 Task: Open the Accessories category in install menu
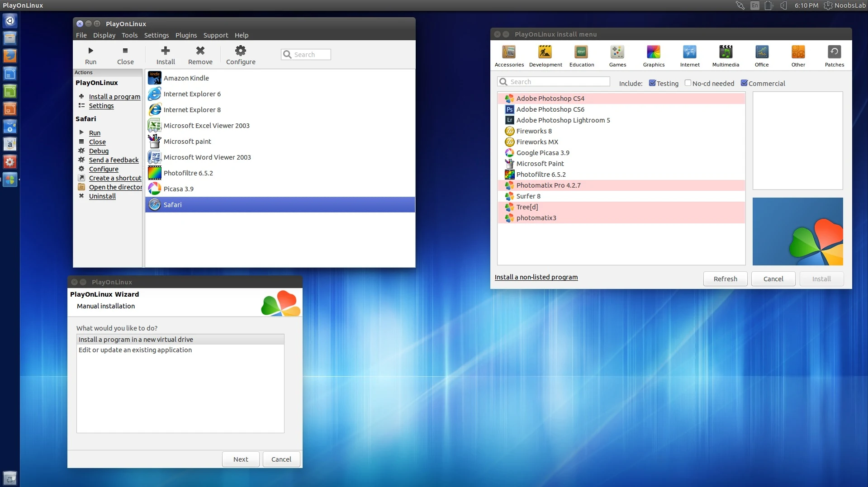point(509,56)
